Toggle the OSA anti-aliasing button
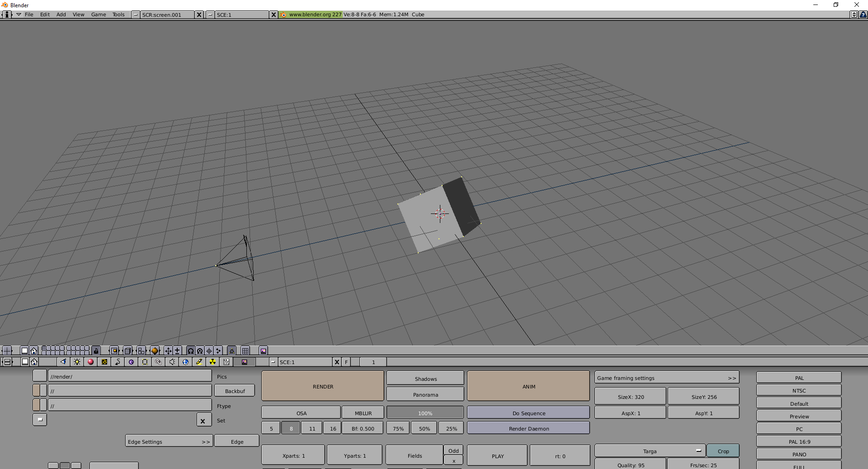Screen dimensions: 868x469 pos(301,413)
